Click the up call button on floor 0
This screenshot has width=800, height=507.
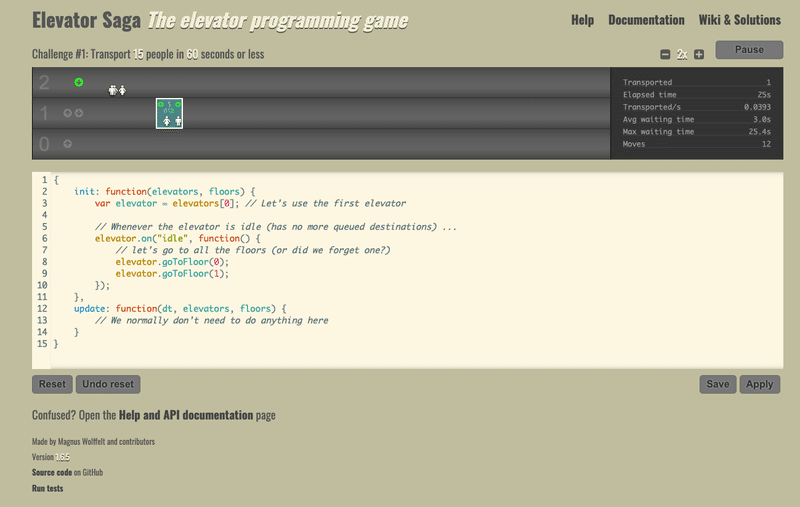(x=67, y=144)
